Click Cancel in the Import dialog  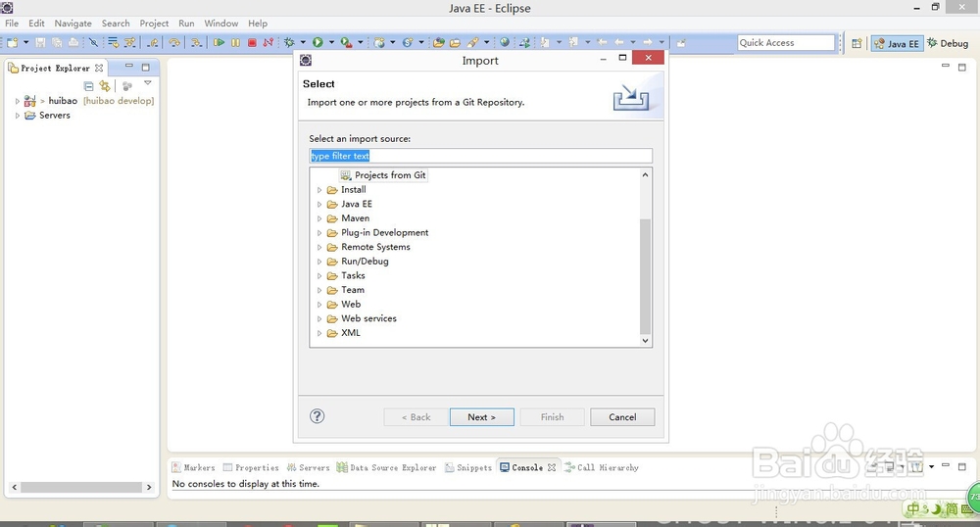(622, 417)
